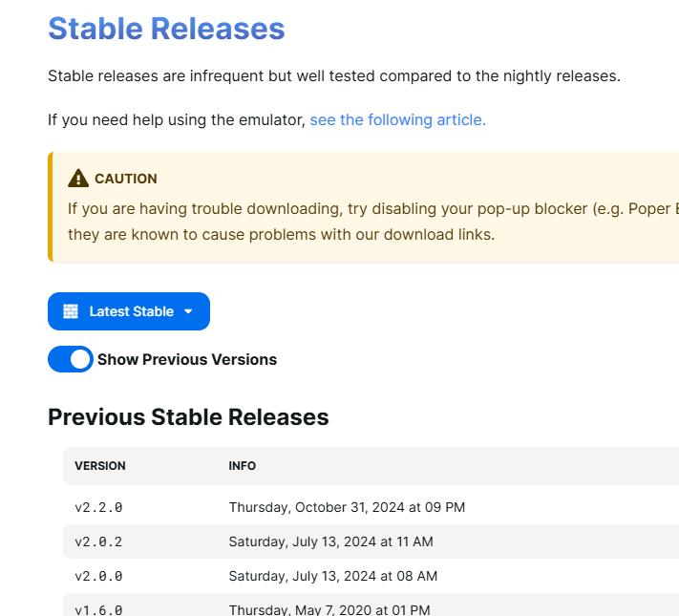Image resolution: width=679 pixels, height=616 pixels.
Task: Click the May 7, 2020 release date
Action: coord(329,609)
